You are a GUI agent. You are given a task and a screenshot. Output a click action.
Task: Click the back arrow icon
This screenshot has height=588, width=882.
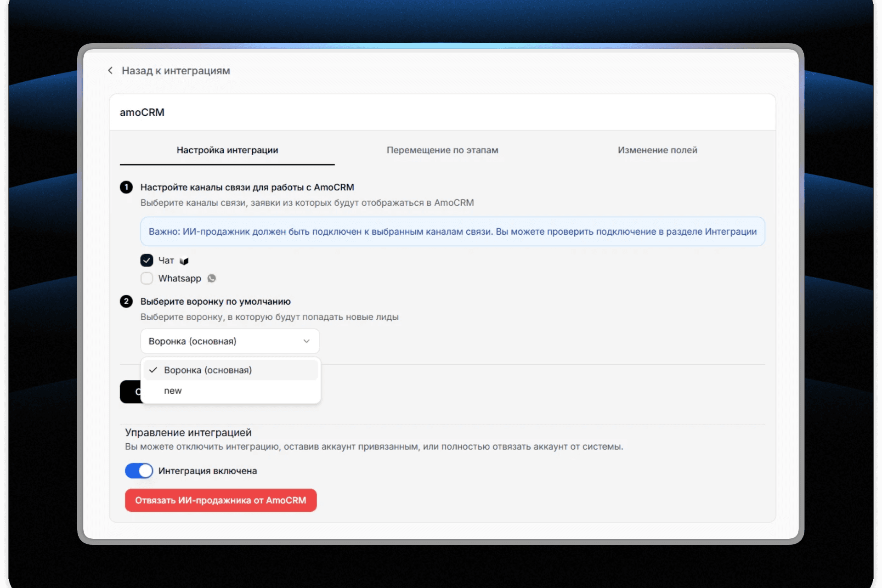110,70
